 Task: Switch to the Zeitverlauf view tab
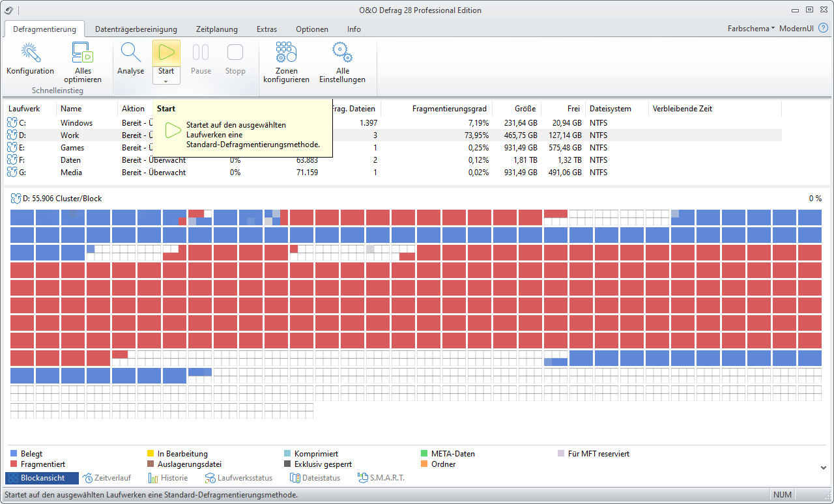point(107,478)
